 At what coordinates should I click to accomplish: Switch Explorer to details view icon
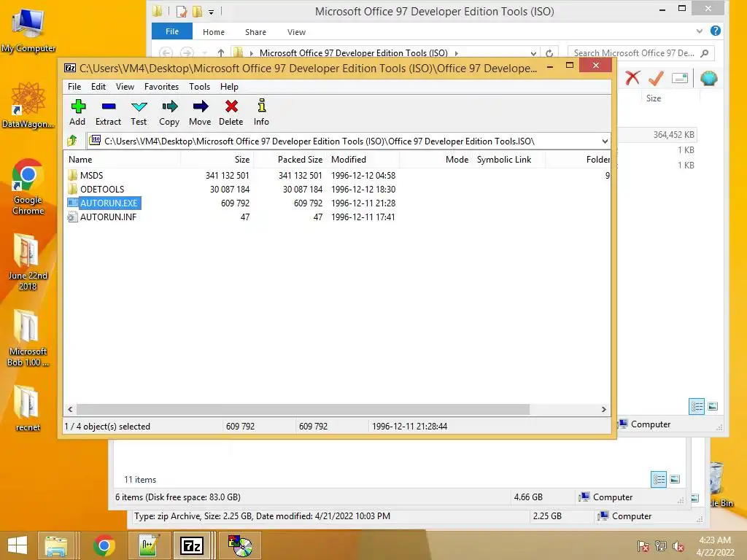[x=697, y=406]
